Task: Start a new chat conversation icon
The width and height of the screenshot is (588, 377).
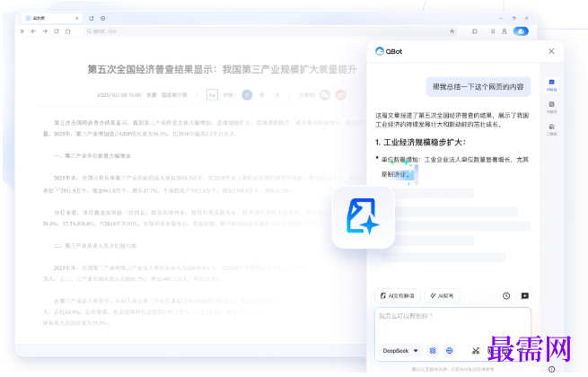Action: pyautogui.click(x=524, y=295)
